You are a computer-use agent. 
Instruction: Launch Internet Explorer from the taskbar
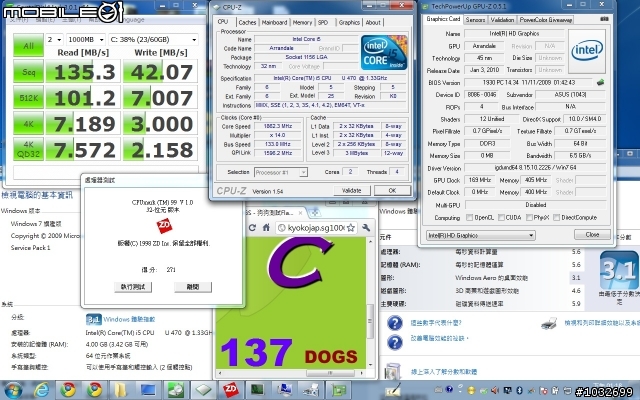click(41, 390)
